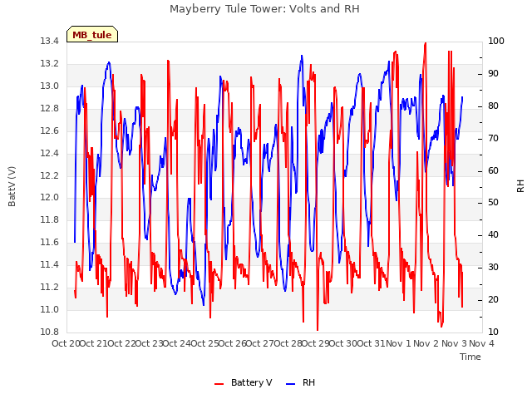Click the 10 right axis value
The width and height of the screenshot is (532, 399).
[493, 332]
